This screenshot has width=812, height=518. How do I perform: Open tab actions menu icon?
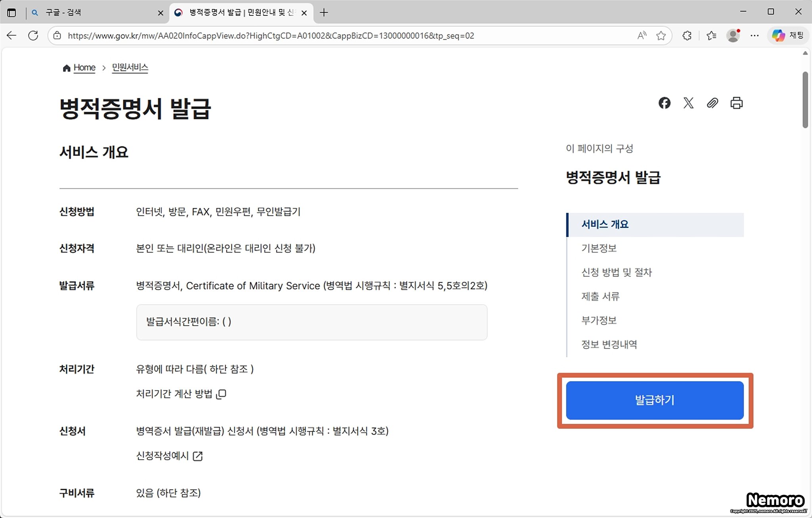click(11, 13)
